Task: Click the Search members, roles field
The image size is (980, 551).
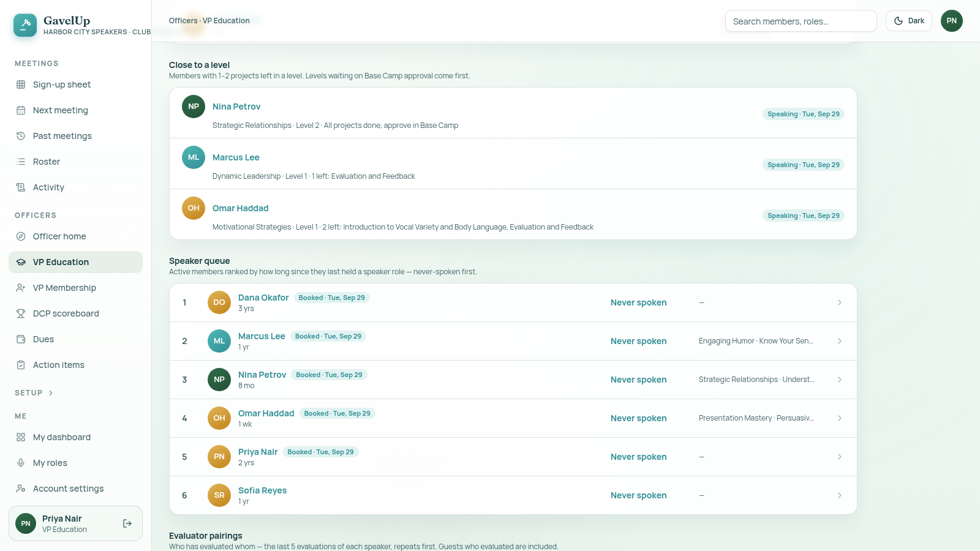Action: tap(801, 21)
